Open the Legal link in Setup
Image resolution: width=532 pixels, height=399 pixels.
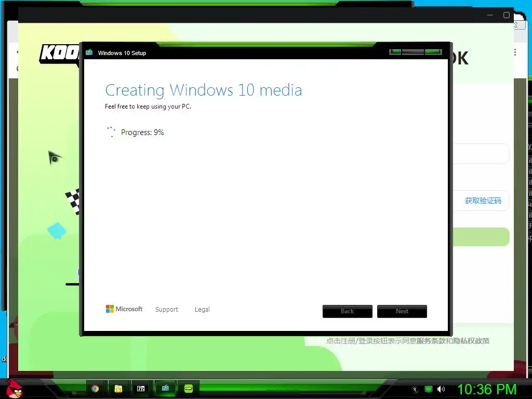(x=202, y=310)
